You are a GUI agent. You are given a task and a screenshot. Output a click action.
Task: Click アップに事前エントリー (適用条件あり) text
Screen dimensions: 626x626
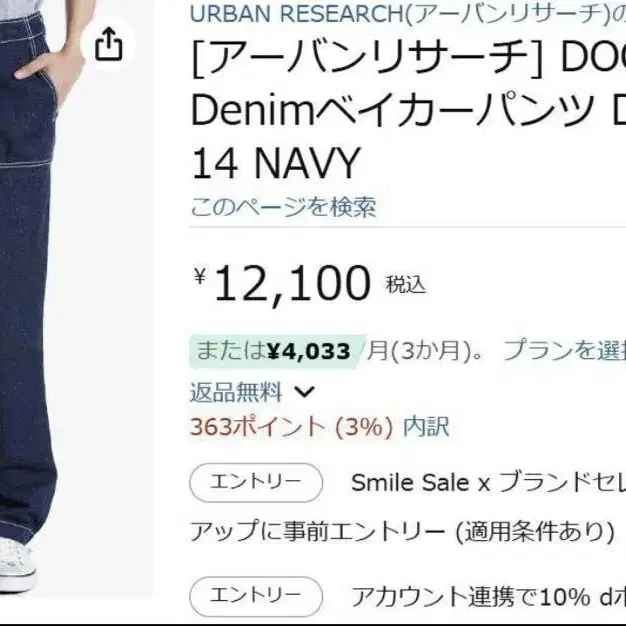pyautogui.click(x=402, y=531)
